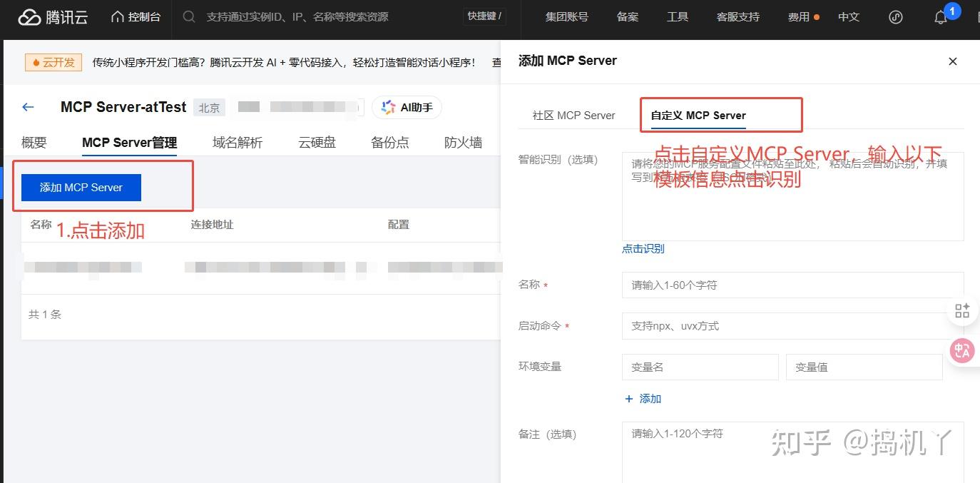Click the 配置 column header
This screenshot has width=980, height=483.
pyautogui.click(x=399, y=224)
